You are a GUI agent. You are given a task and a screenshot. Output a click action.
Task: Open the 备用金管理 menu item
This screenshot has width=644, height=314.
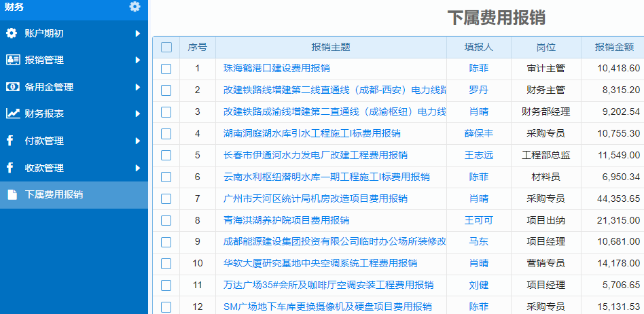click(49, 87)
